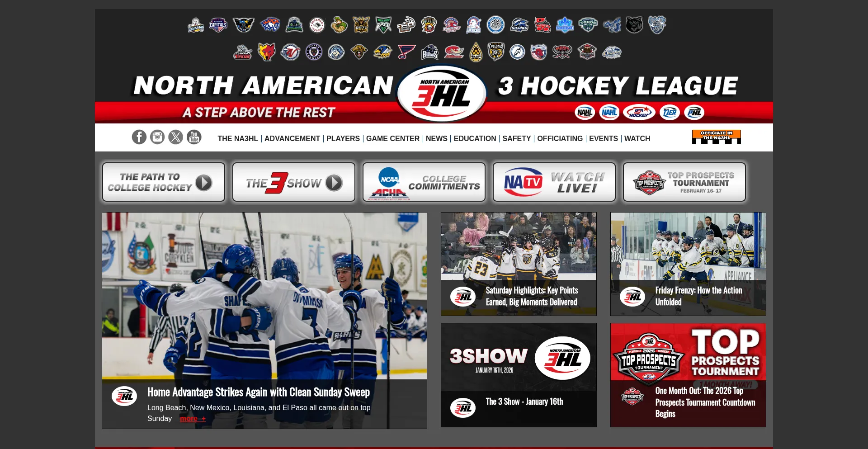Screen dimensions: 868x449
Task: Open the Facebook page icon
Action: (x=139, y=137)
